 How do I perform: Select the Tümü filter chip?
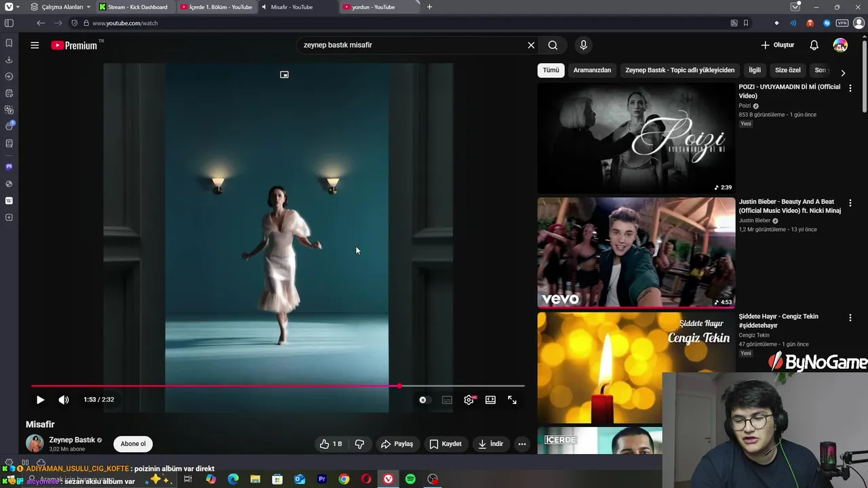551,70
